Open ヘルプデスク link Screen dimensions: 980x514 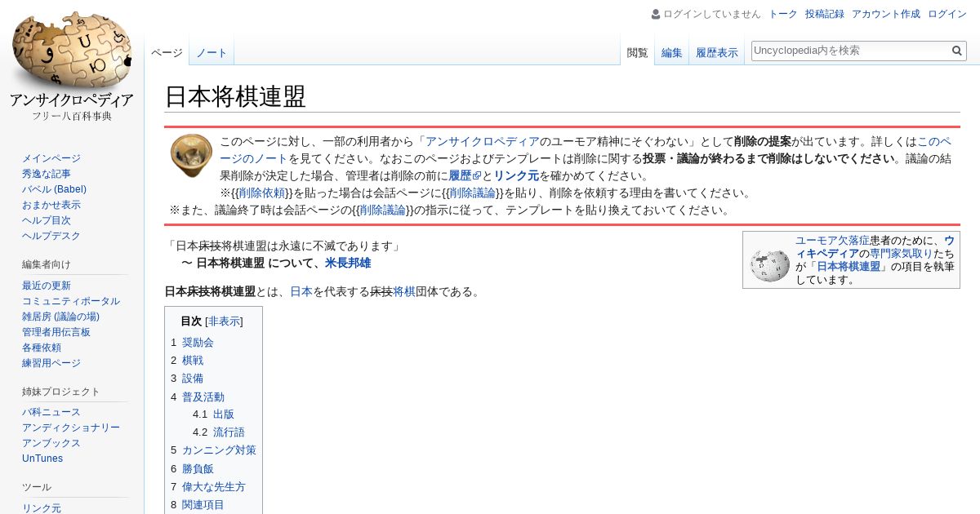point(51,236)
